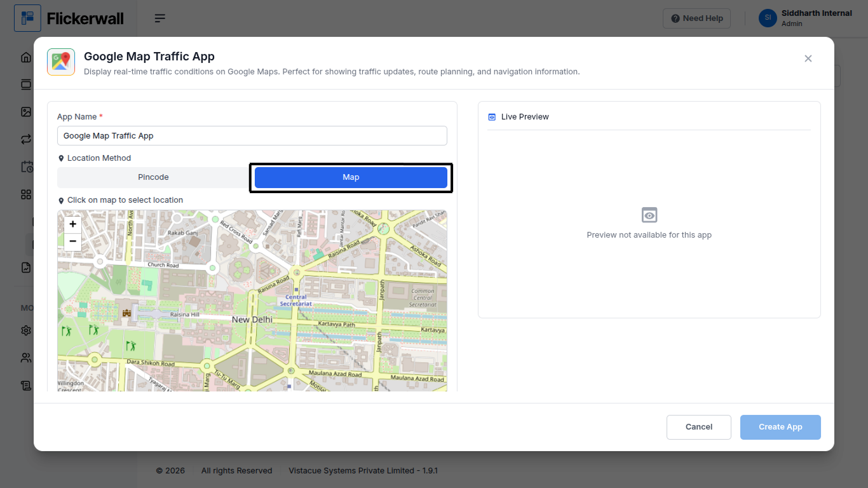Click the Need Help button

[697, 18]
